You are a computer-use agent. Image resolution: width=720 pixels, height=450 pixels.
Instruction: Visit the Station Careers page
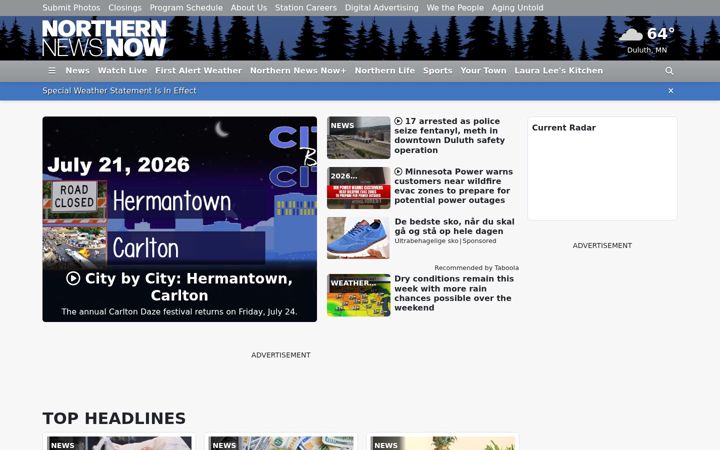(x=306, y=8)
